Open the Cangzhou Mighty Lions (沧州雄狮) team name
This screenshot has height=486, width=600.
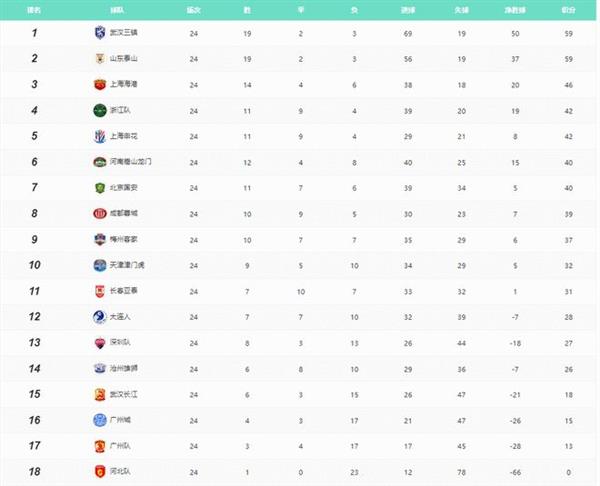(124, 368)
